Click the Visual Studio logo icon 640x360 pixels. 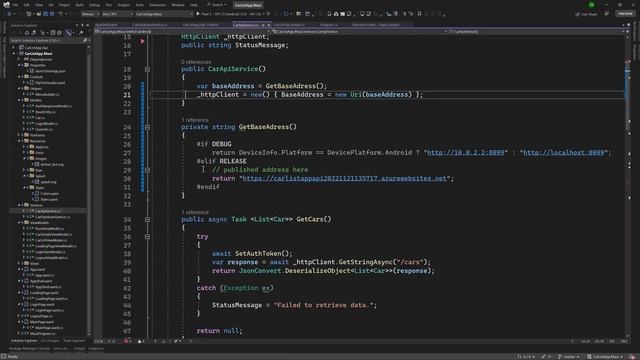pyautogui.click(x=7, y=4)
